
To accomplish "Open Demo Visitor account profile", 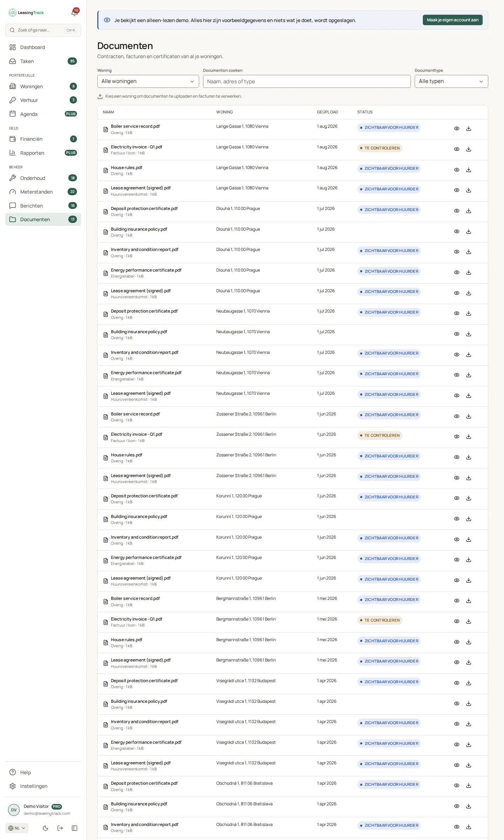I will tap(43, 810).
